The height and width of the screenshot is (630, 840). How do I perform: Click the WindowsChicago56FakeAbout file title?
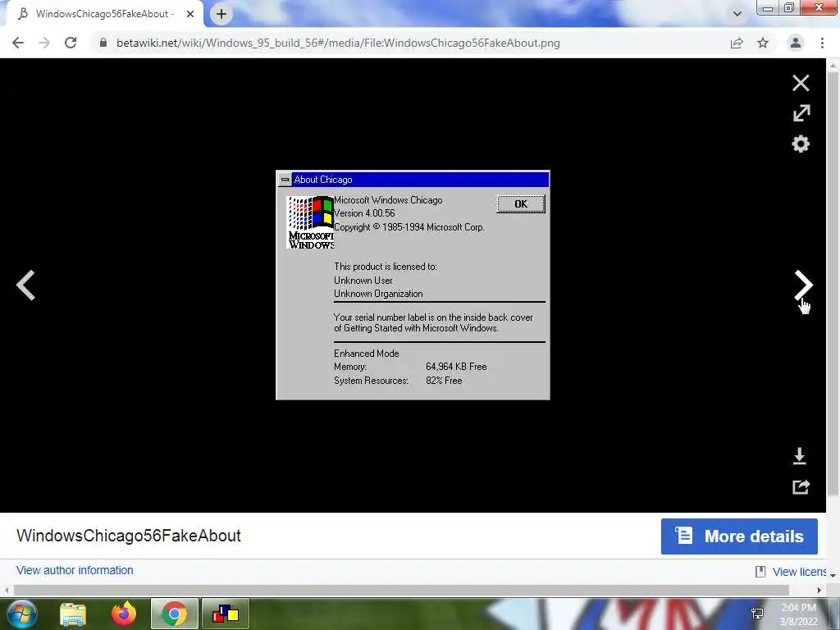click(x=129, y=535)
